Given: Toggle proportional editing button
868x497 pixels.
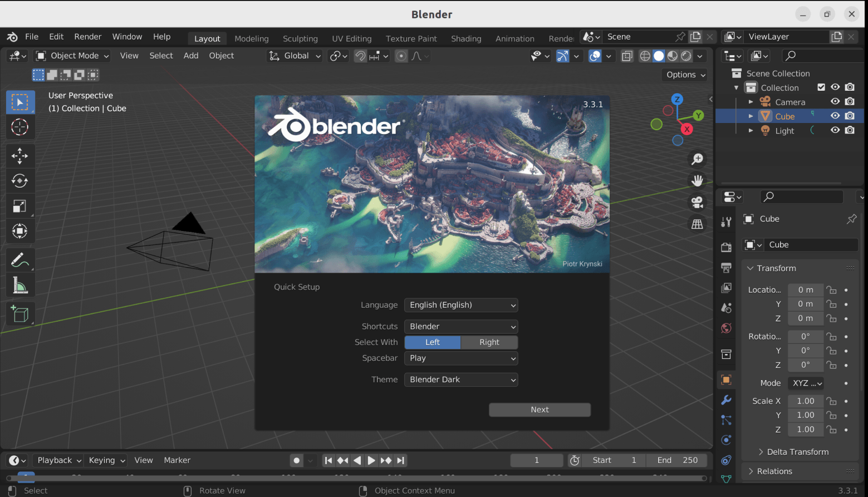Looking at the screenshot, I should click(401, 56).
